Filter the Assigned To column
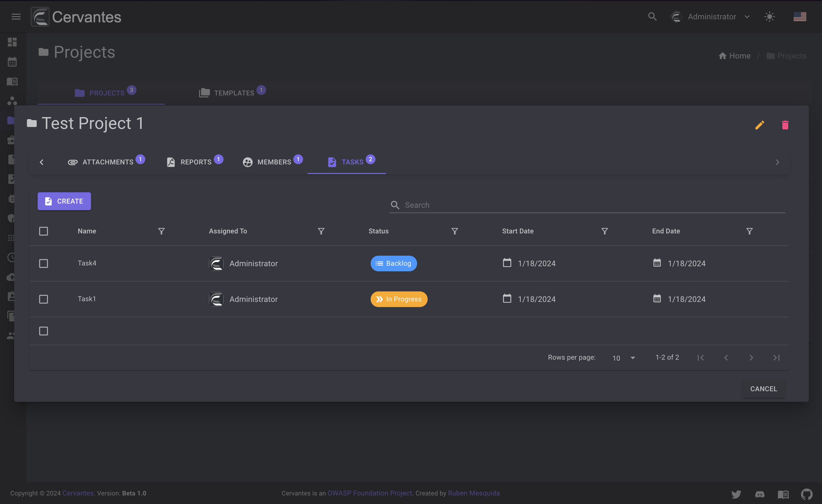This screenshot has width=822, height=504. [321, 231]
